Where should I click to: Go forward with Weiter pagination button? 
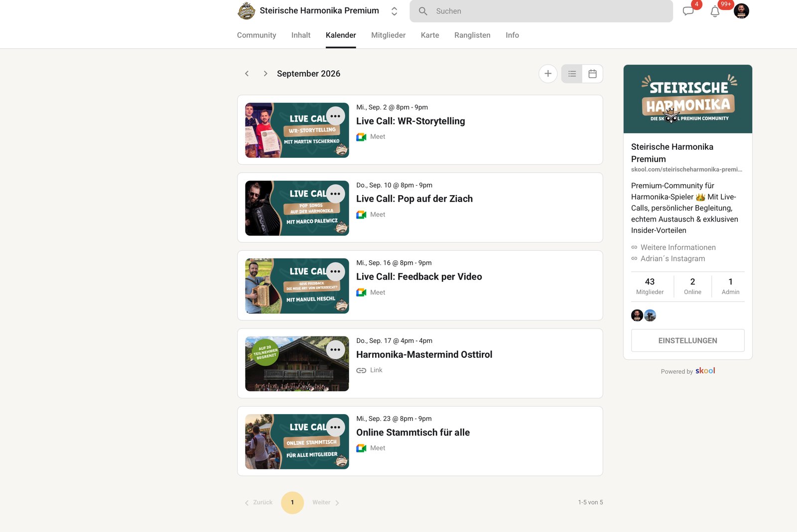326,503
